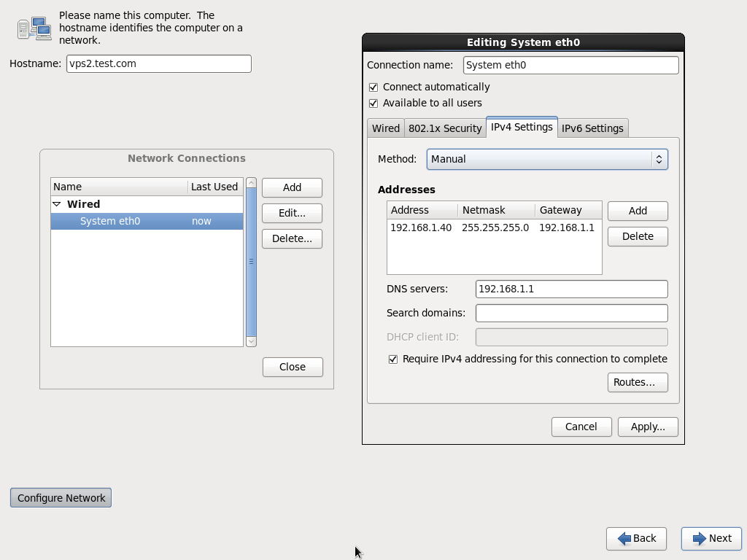Select System eth0 in connections list
747x560 pixels.
tap(110, 221)
